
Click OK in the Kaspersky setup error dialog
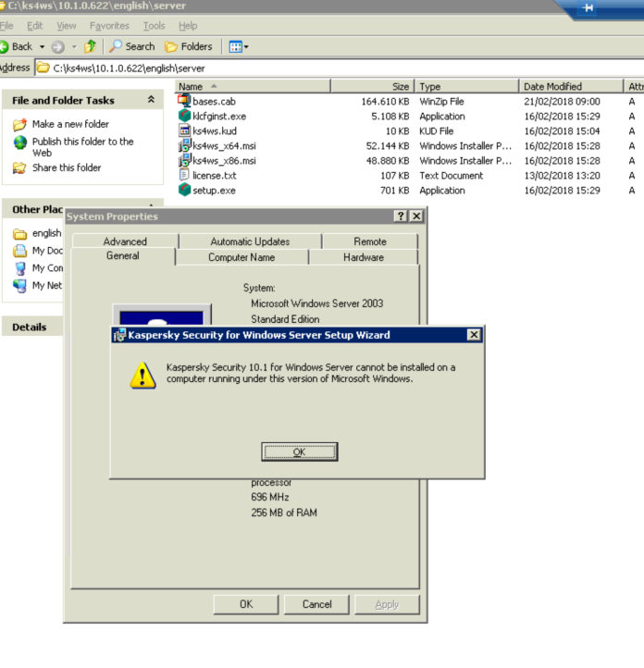299,452
